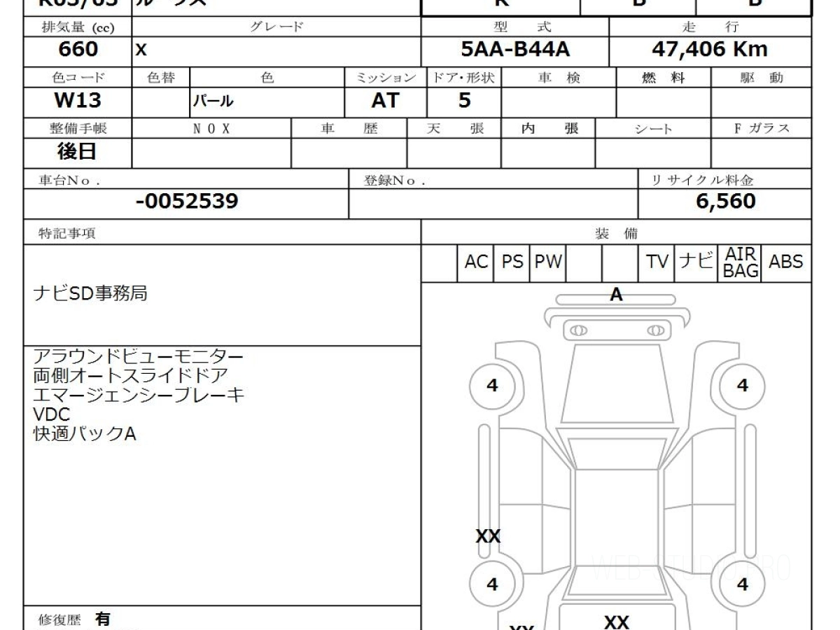Click the door count value 5
The width and height of the screenshot is (840, 630).
pos(465,101)
